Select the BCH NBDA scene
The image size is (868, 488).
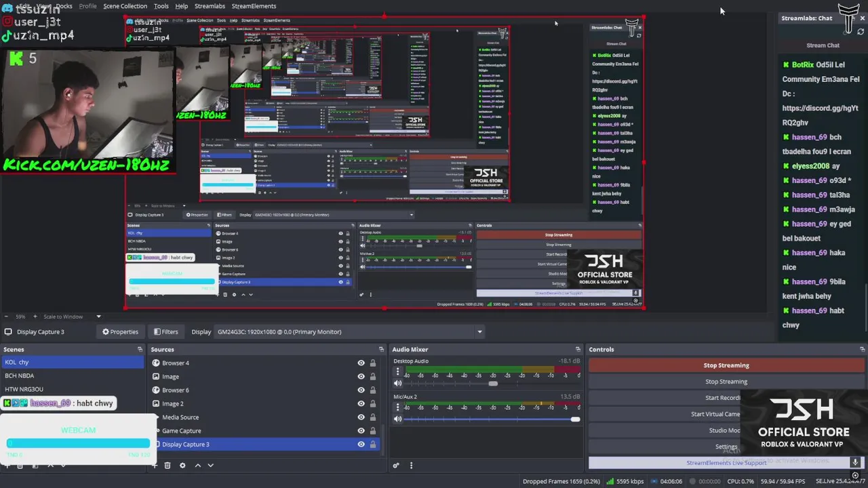[x=72, y=375]
